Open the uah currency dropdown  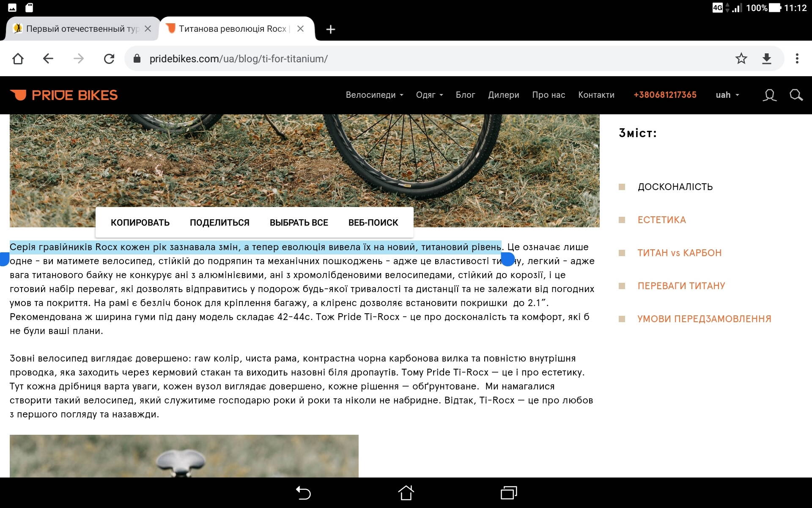[727, 95]
